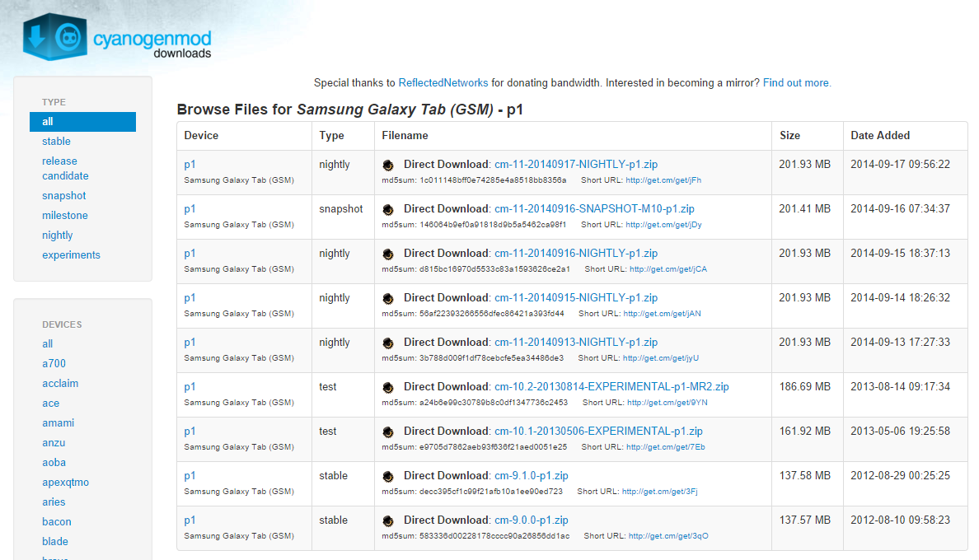Viewport: 979px width, 560px height.
Task: Click the icon beside cm-11-20140916-NIGHTLY-p1.zip
Action: [388, 254]
